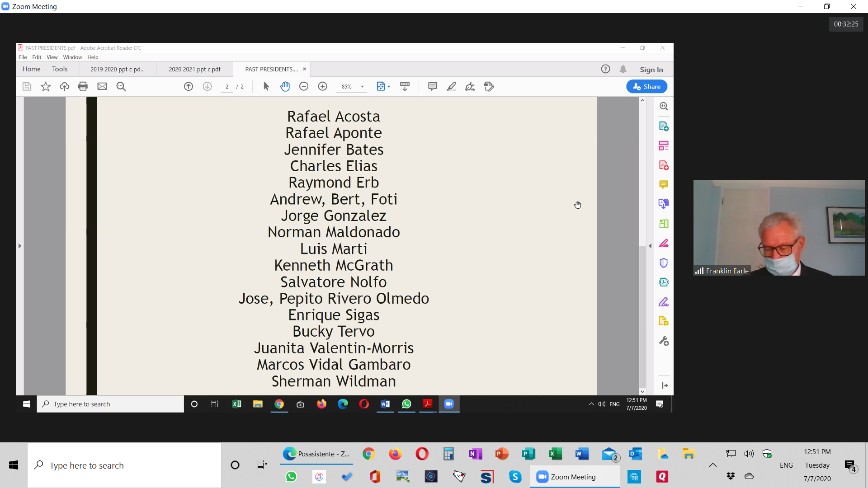Expand the left navigation pane arrow
This screenshot has height=488, width=868.
tap(20, 246)
